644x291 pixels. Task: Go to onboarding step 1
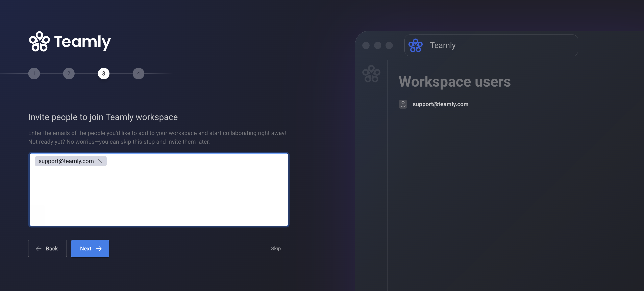tap(34, 74)
